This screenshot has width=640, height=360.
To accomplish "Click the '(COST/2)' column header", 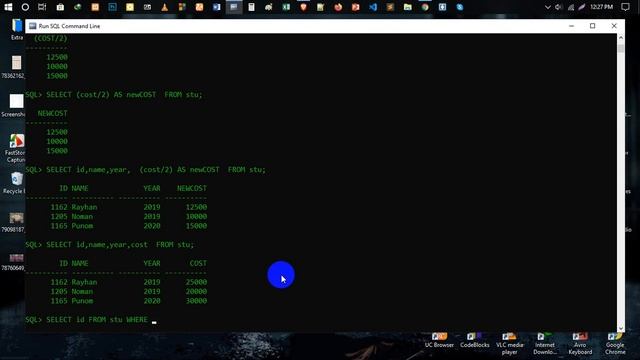I will click(x=51, y=38).
